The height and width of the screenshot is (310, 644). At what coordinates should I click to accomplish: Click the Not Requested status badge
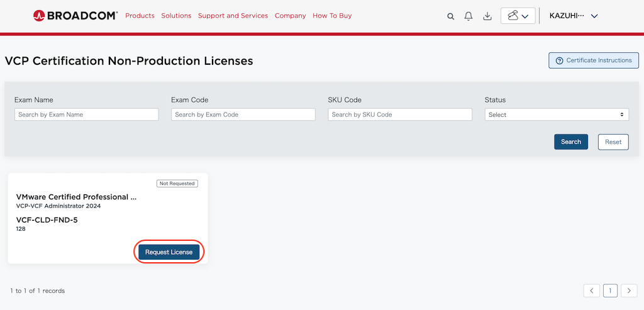point(177,184)
